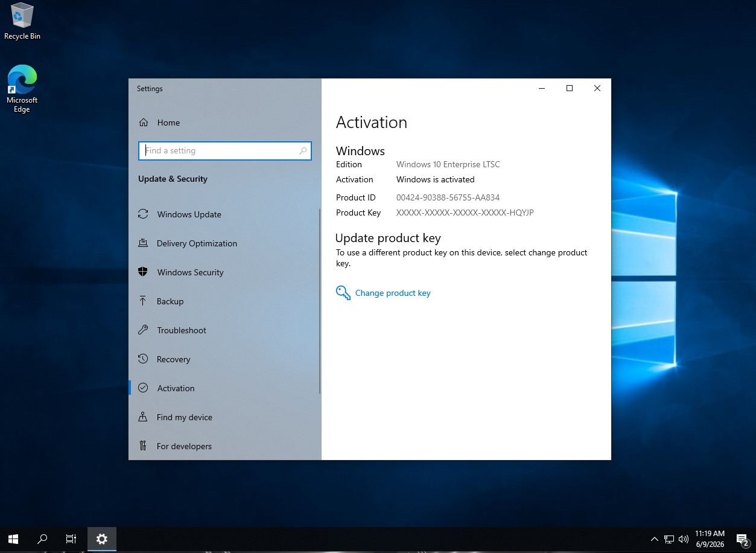Open taskbar Search magnifier

tap(42, 539)
